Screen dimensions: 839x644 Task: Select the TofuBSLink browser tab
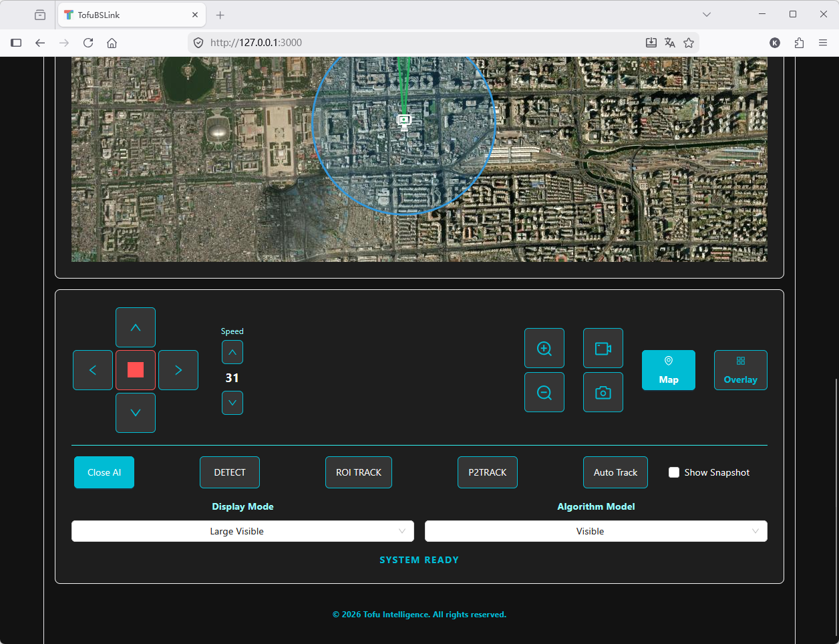[x=127, y=15]
